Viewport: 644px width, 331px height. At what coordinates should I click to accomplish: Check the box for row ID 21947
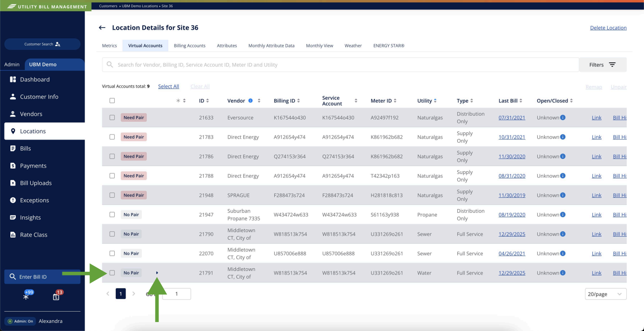tap(112, 214)
